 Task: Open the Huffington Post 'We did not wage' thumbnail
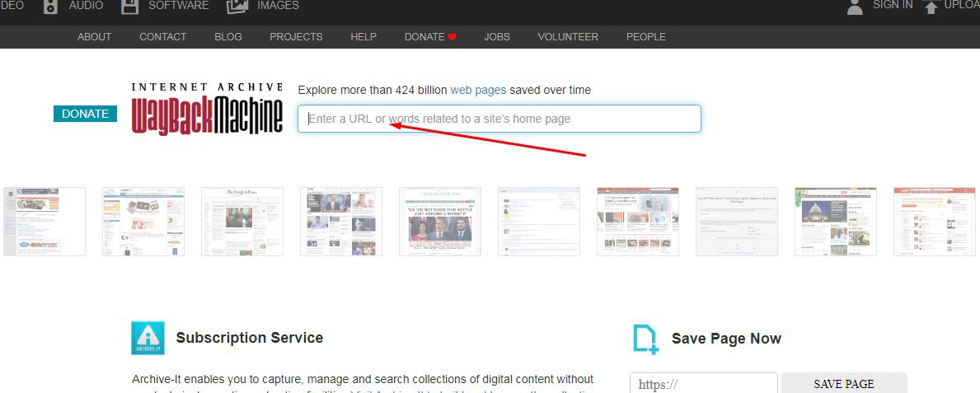(440, 221)
